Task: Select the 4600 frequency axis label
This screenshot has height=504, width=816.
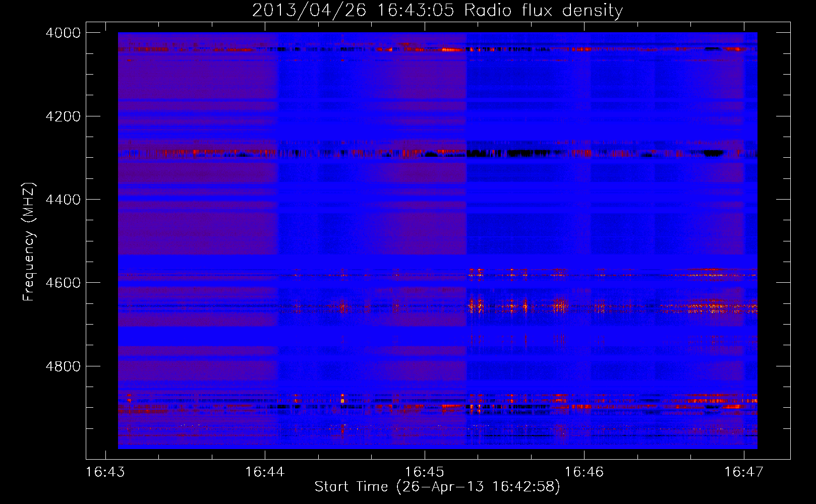Action: [x=63, y=283]
